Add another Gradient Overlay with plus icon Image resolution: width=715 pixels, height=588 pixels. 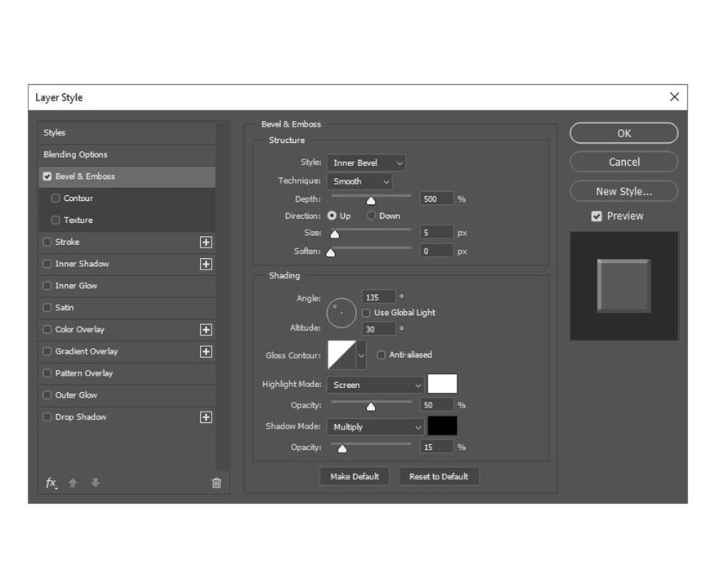click(x=206, y=351)
